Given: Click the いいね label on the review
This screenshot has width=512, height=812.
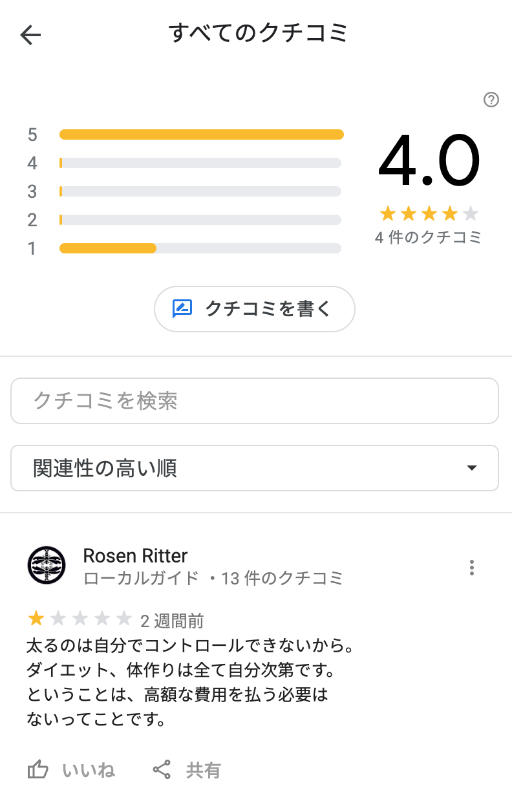Looking at the screenshot, I should pyautogui.click(x=89, y=770).
